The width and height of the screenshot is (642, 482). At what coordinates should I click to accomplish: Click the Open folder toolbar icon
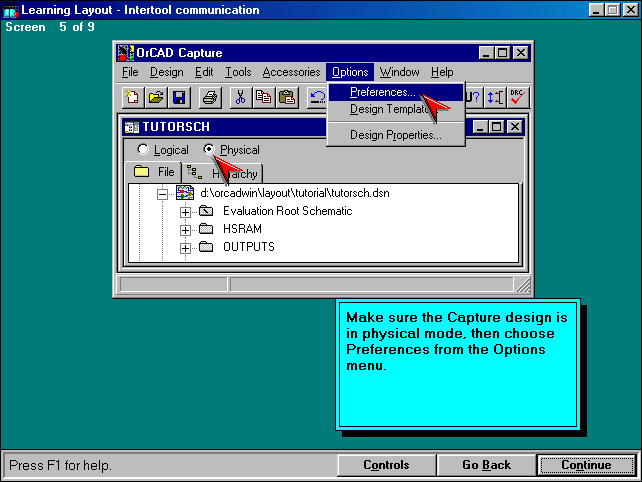pyautogui.click(x=156, y=97)
